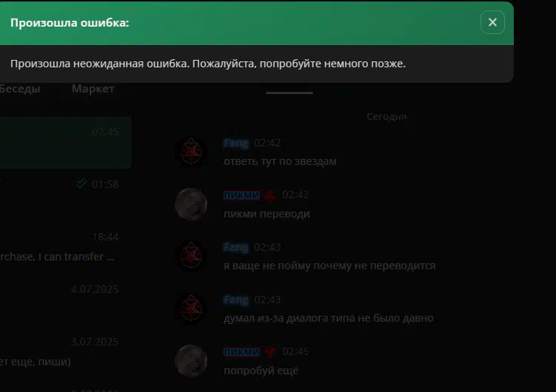Viewport: 556px width, 392px height.
Task: Click the red badge icon beside пикми at 02:42
Action: click(270, 195)
